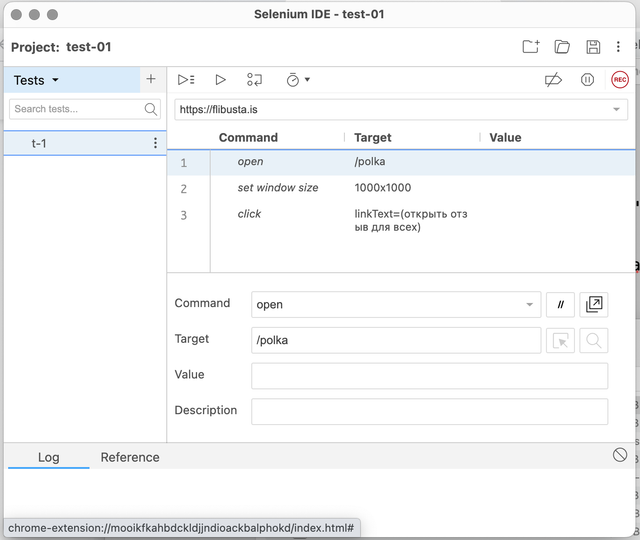
Task: Toggle the enable/disable command comment button
Action: pyautogui.click(x=560, y=305)
